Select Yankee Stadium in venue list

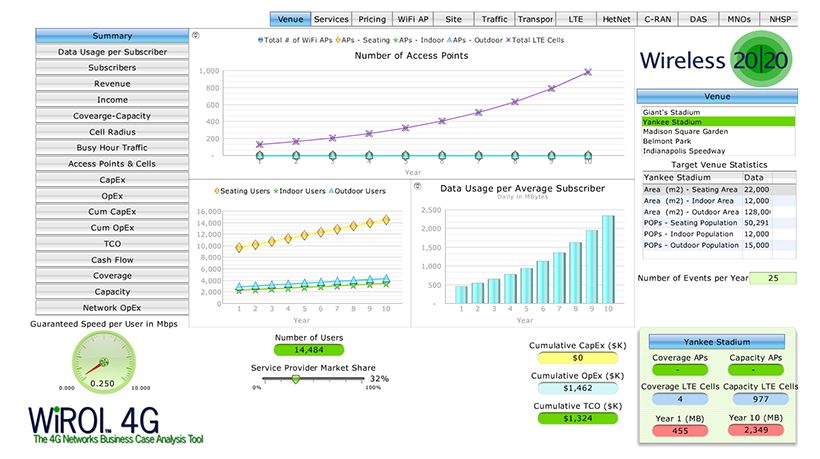point(719,122)
